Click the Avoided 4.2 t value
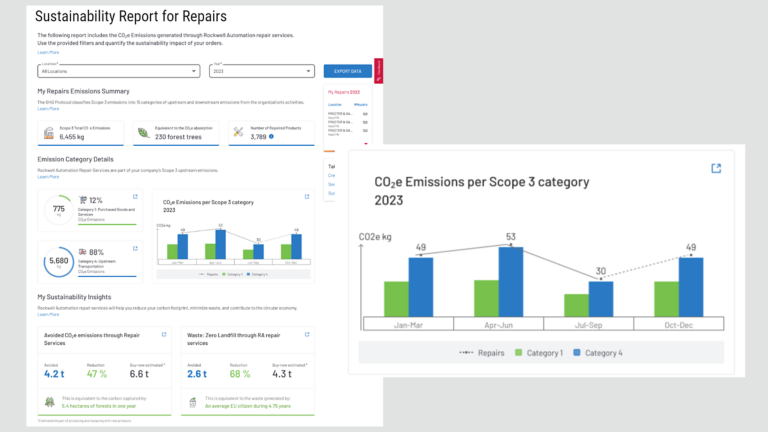Viewport: 768px width, 432px height. point(54,374)
